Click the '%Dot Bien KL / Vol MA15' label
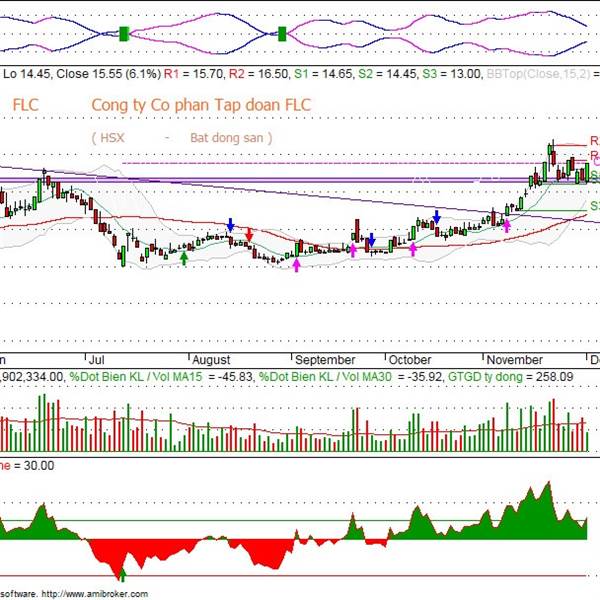600x600 pixels. (135, 377)
